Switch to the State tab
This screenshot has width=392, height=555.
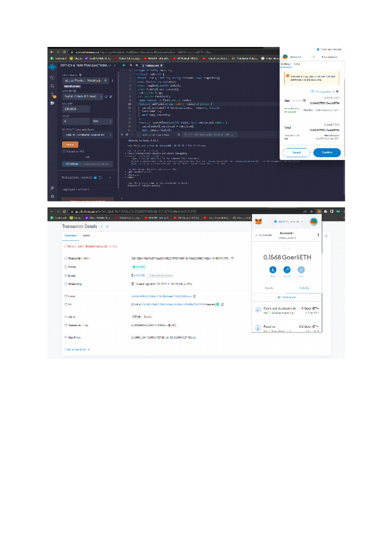click(x=86, y=236)
